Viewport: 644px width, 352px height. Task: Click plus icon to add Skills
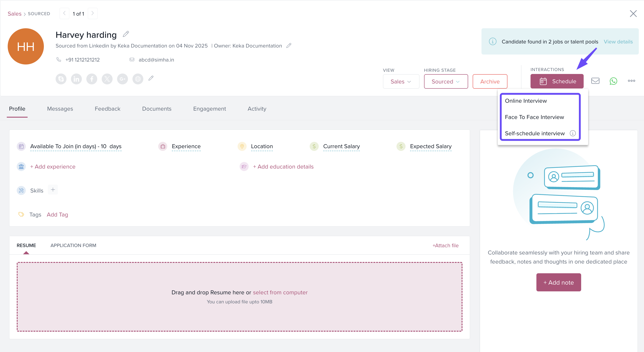tap(53, 190)
